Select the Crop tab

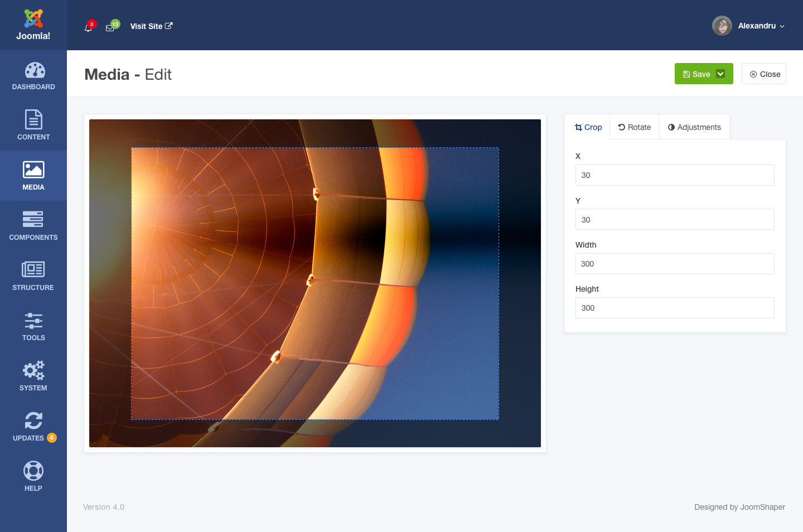588,127
